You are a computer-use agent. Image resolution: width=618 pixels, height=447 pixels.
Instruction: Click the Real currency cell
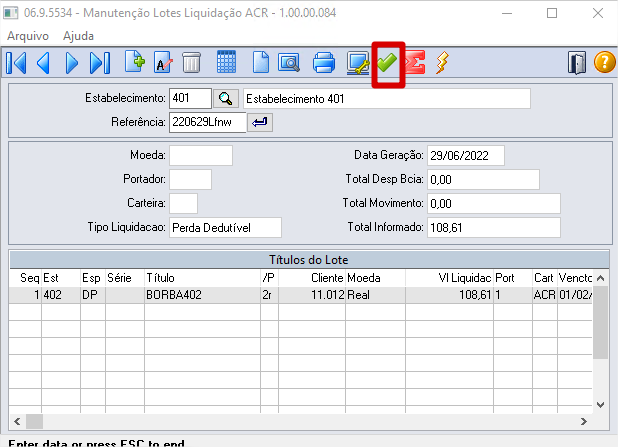[375, 295]
